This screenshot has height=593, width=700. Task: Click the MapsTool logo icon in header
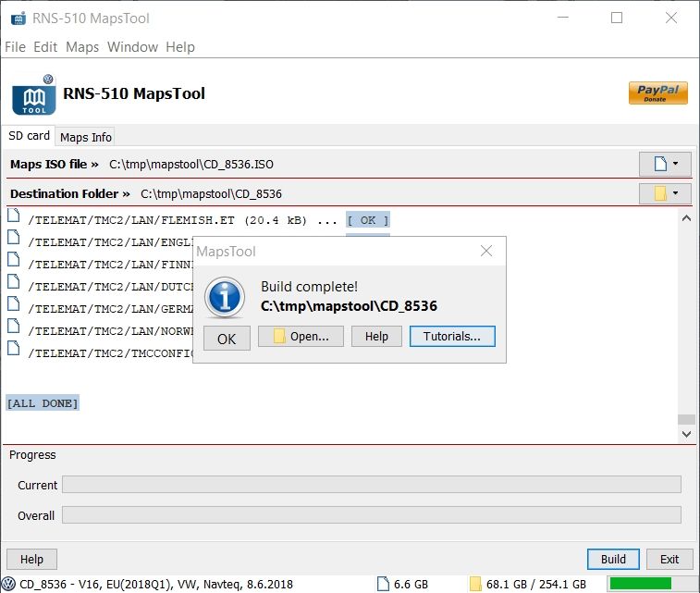click(x=34, y=96)
